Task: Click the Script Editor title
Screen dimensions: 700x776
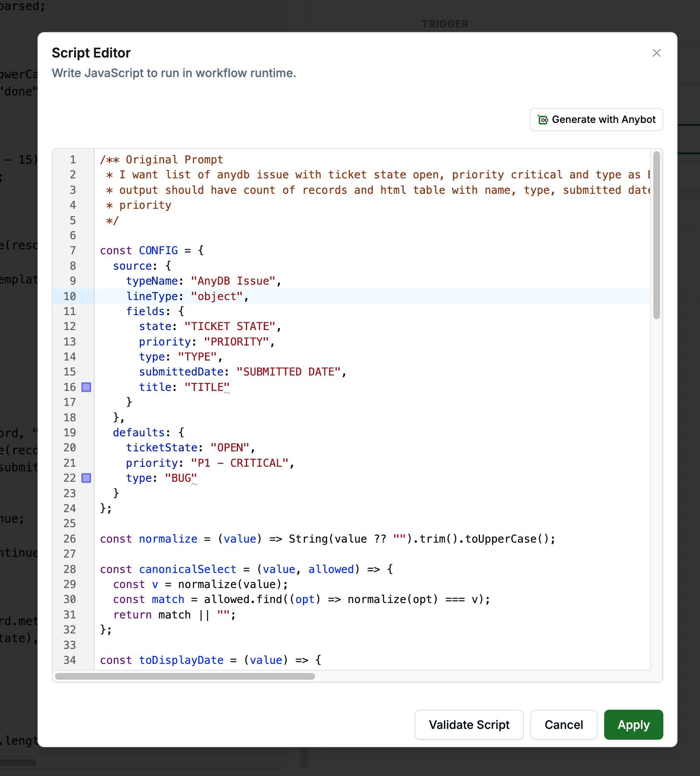Action: point(91,53)
